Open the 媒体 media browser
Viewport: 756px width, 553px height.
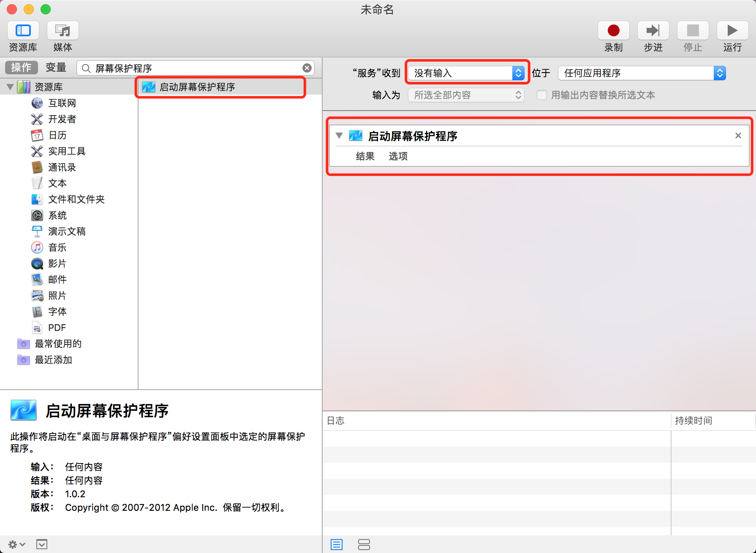coord(63,31)
